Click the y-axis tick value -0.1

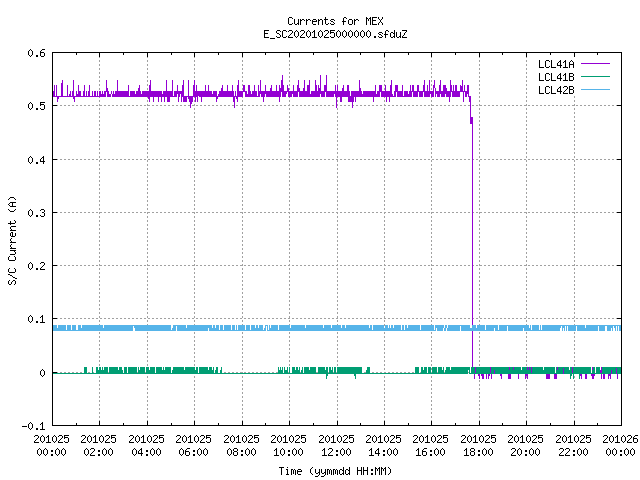(33, 426)
